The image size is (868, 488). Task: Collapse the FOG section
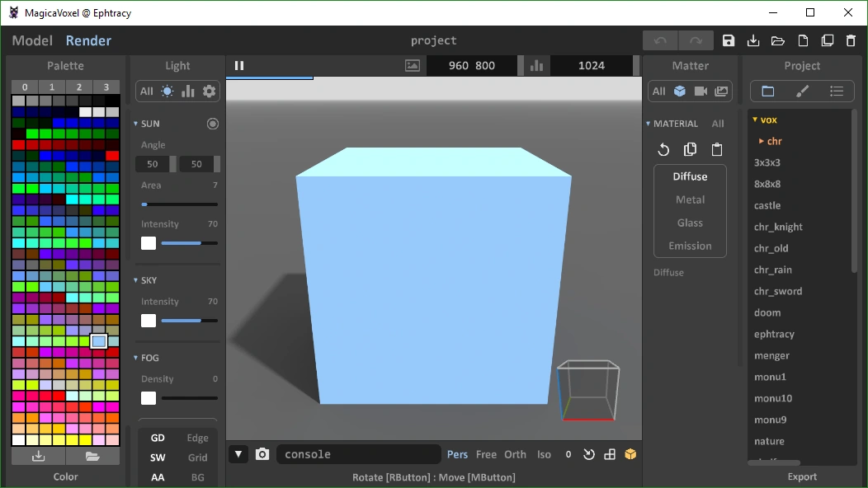tap(135, 357)
